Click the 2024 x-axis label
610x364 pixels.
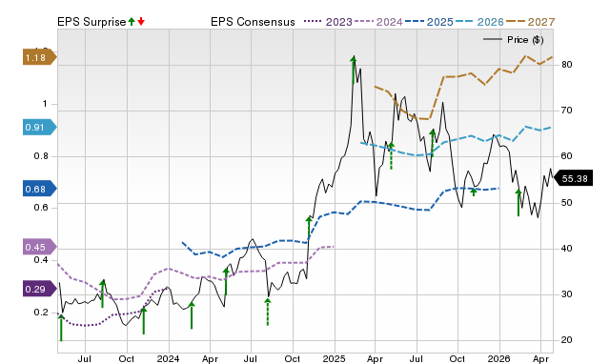[168, 358]
